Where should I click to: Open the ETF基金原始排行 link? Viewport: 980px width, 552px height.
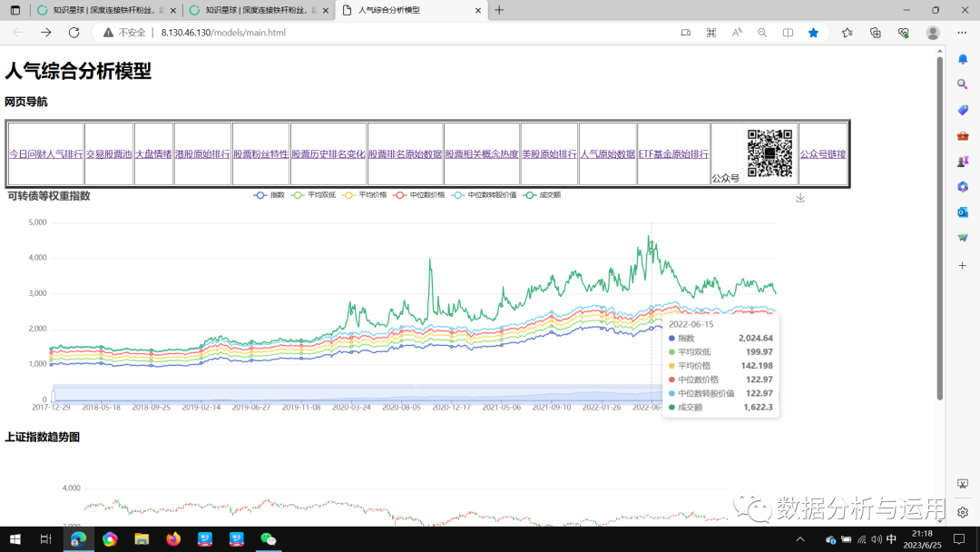pos(673,154)
